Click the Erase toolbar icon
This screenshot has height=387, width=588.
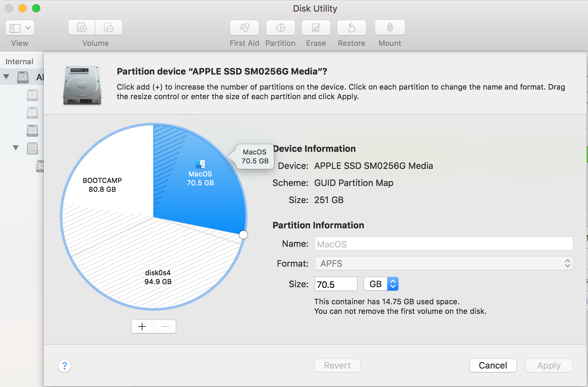(316, 28)
